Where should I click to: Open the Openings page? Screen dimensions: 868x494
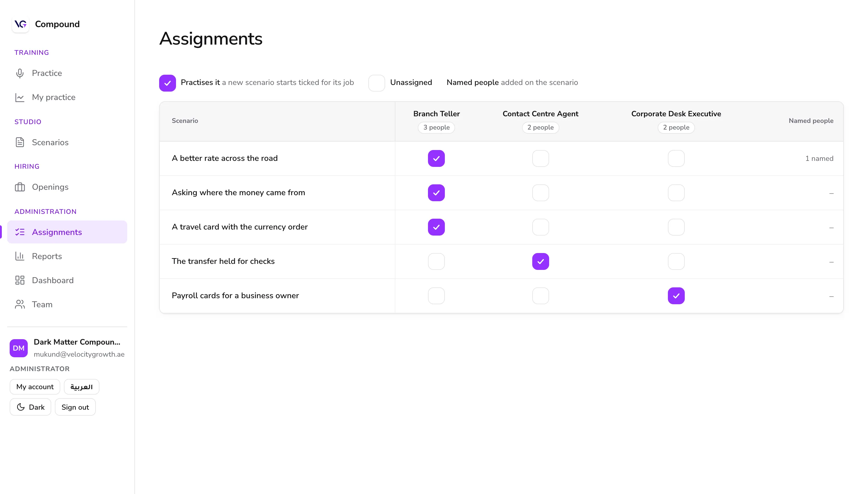click(x=67, y=187)
